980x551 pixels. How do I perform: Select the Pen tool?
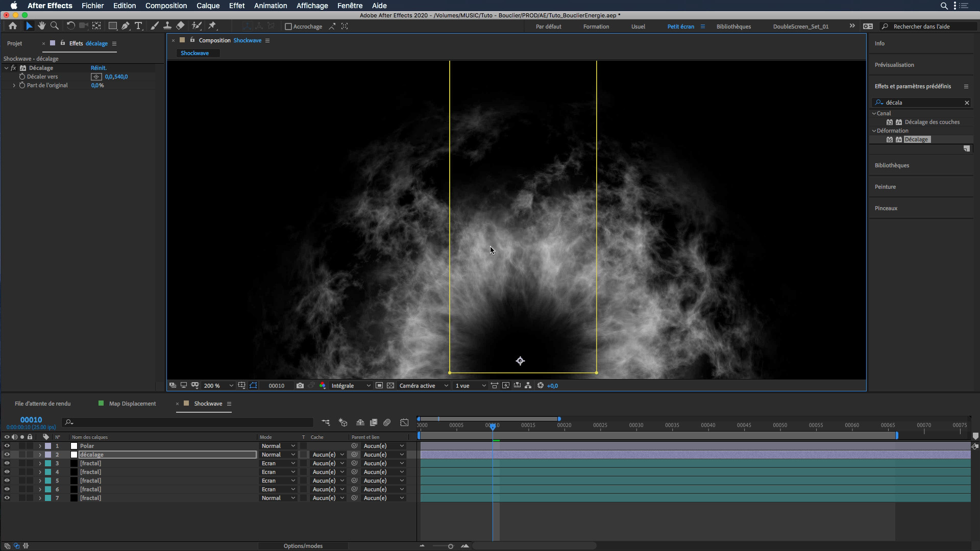point(125,26)
